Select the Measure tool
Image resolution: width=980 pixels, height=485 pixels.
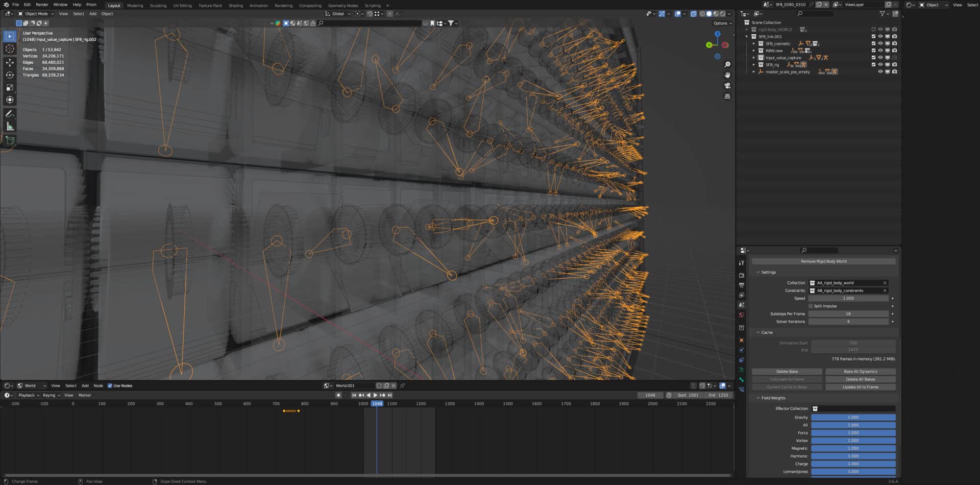click(x=9, y=126)
